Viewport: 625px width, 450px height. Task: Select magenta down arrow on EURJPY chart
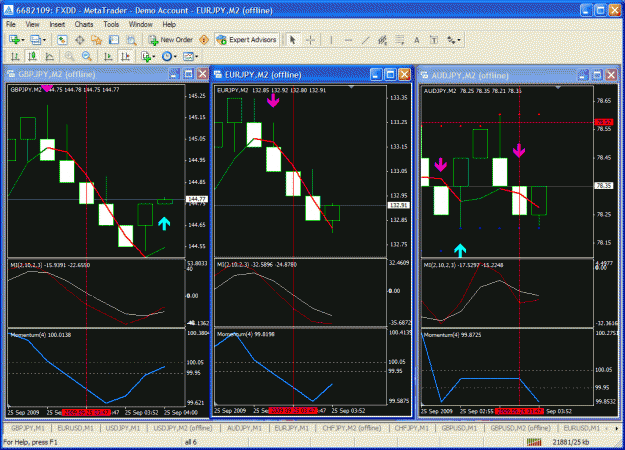(x=273, y=100)
